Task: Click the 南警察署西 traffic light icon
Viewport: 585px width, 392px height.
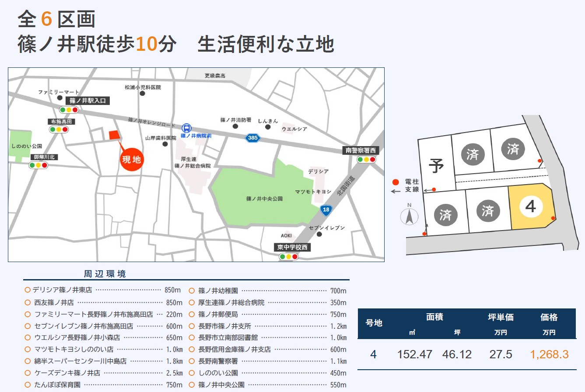Action: pyautogui.click(x=366, y=160)
